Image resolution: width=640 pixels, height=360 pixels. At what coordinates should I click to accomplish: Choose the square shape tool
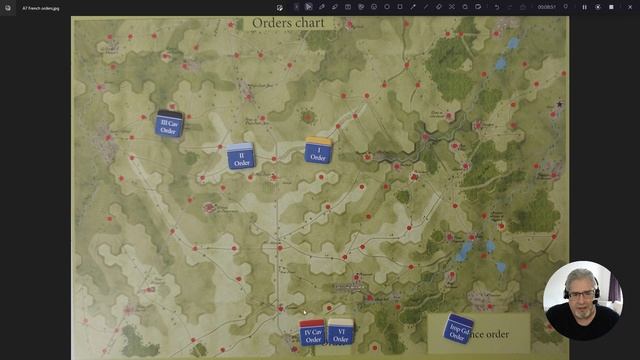pyautogui.click(x=400, y=7)
